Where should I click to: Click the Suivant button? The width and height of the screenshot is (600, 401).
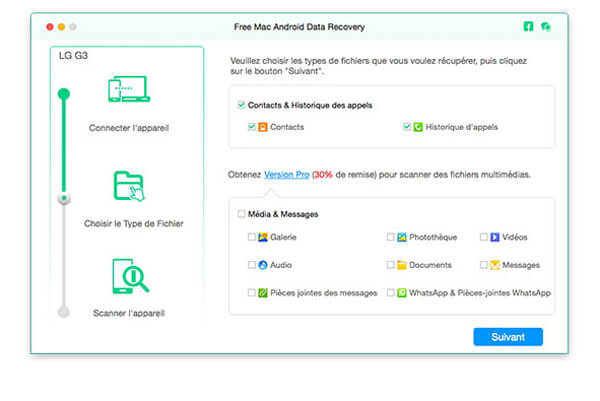pos(508,337)
